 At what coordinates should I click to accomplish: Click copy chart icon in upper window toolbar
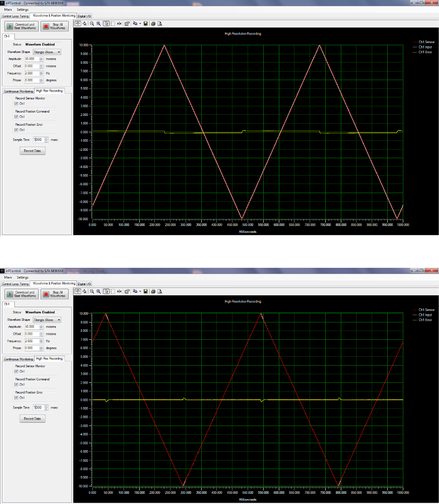[x=135, y=23]
